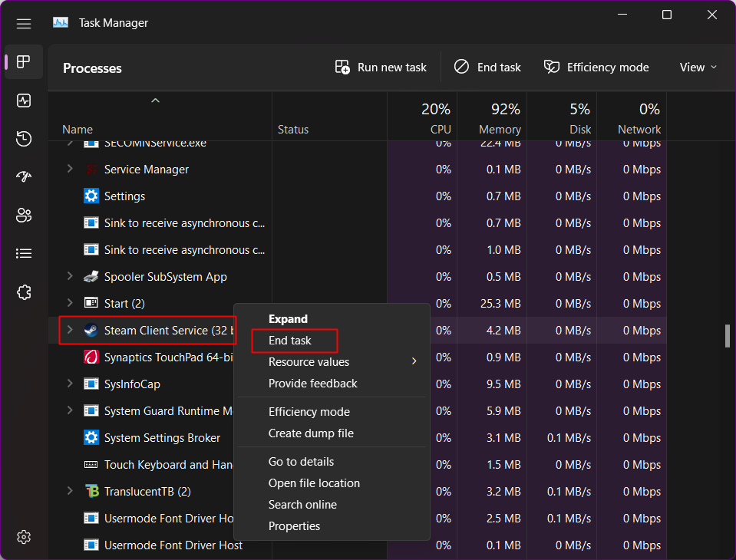Toggle Efficiency mode in the toolbar
The image size is (736, 560).
(596, 68)
